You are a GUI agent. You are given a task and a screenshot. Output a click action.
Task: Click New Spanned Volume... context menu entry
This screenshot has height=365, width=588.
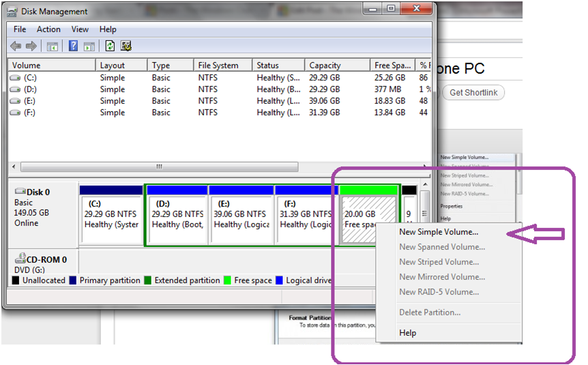[442, 247]
